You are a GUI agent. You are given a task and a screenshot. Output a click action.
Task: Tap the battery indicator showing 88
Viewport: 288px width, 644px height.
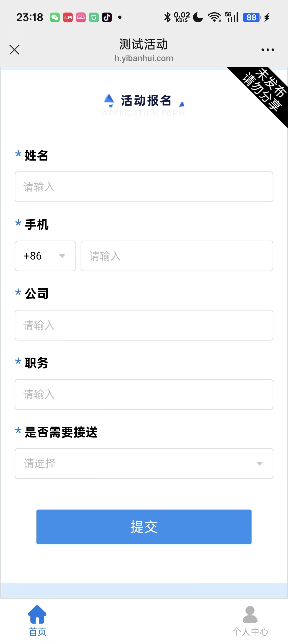252,17
